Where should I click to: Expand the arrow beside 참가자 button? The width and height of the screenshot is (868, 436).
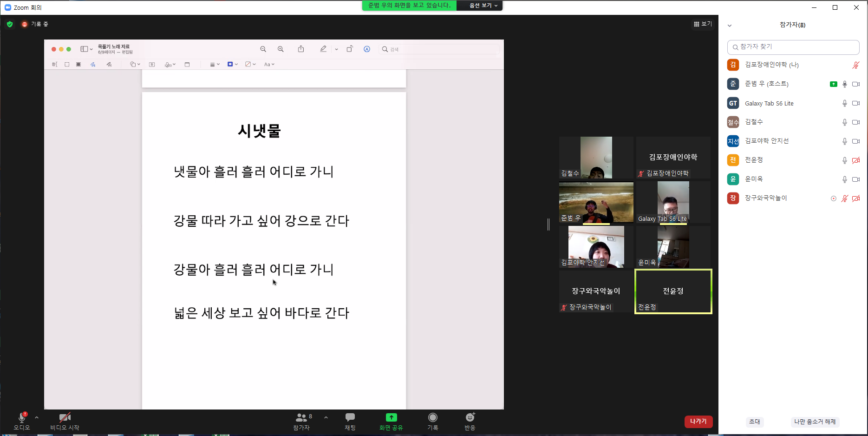coord(326,417)
